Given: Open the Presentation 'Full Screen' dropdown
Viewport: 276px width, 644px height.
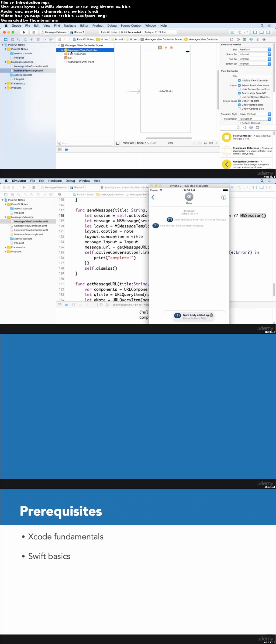Looking at the screenshot, I should pos(255,119).
